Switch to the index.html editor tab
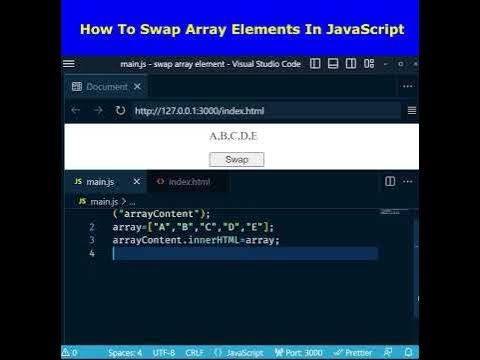The image size is (480, 360). tap(189, 182)
